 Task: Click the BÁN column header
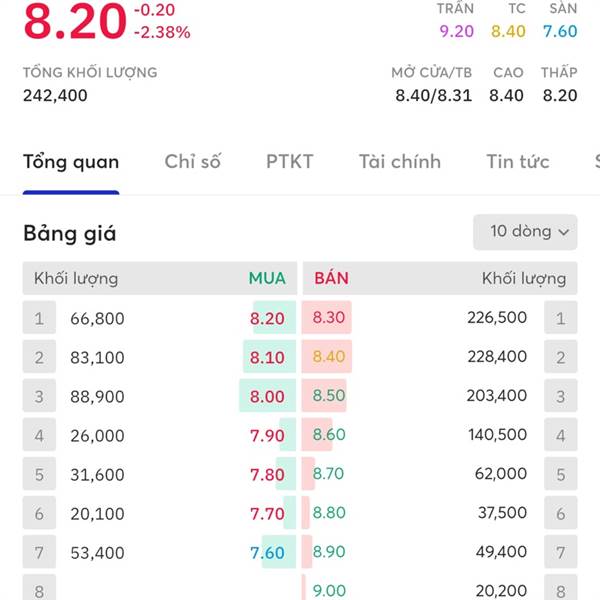[x=331, y=278]
